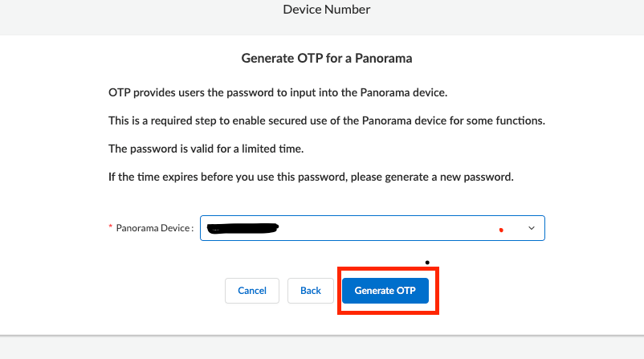
Task: Expand the Panorama Device dropdown chevron
Action: tap(531, 228)
